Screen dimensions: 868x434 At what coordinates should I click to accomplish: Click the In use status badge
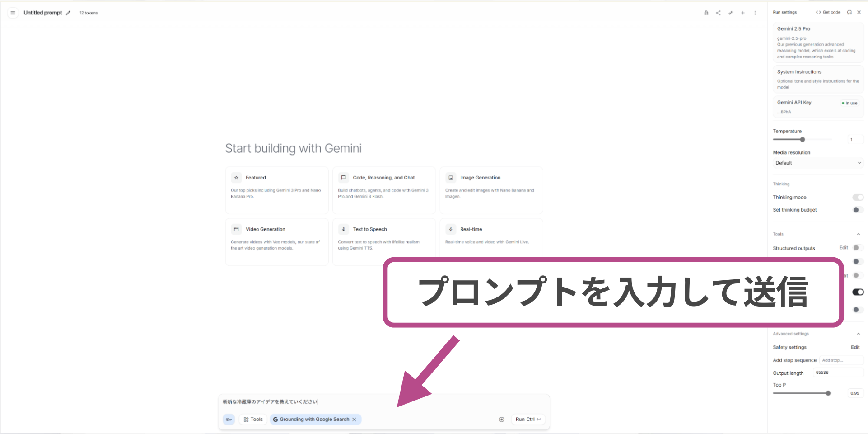point(849,103)
